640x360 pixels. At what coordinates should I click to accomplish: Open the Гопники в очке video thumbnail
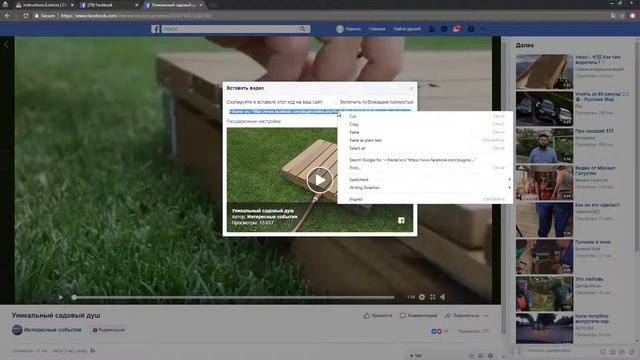[x=544, y=256]
